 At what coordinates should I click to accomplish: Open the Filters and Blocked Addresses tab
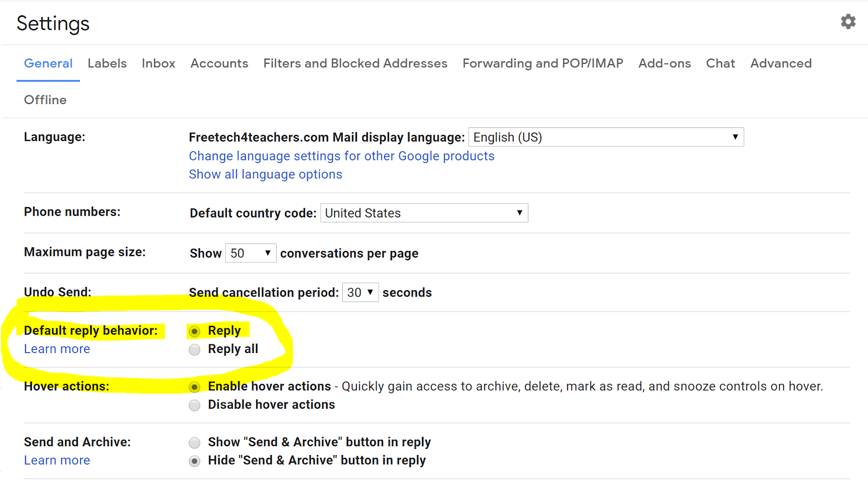[355, 63]
